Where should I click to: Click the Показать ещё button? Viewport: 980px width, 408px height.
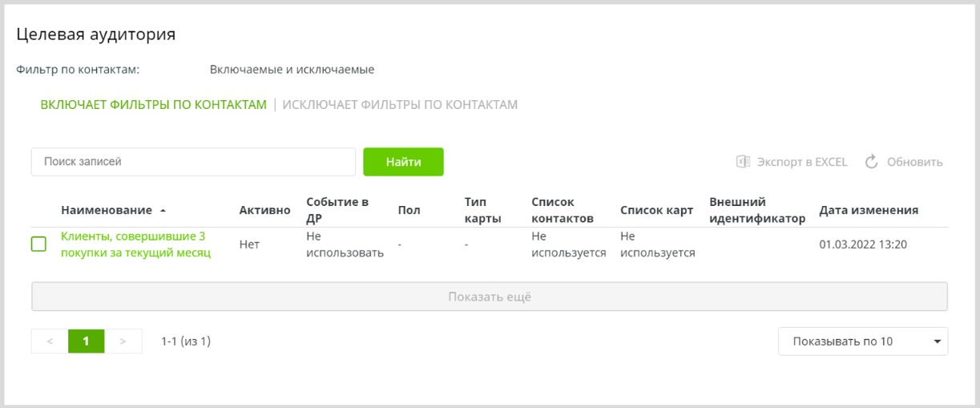tap(490, 297)
